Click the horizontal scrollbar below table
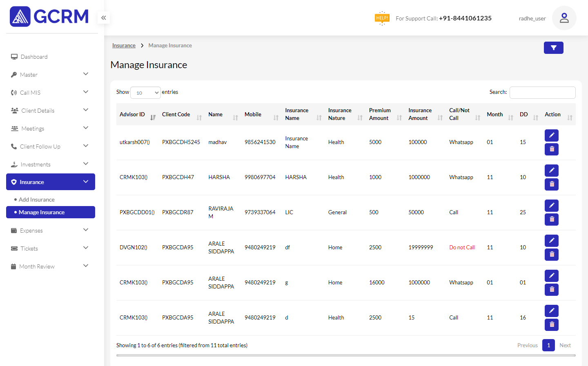Screen dimensions: 588x366 tap(345, 355)
